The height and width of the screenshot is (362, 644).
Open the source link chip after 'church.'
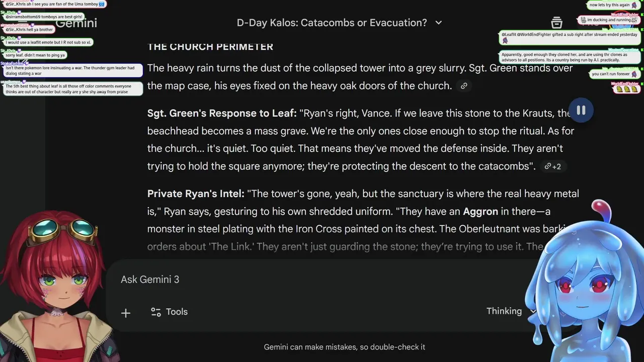(x=464, y=86)
